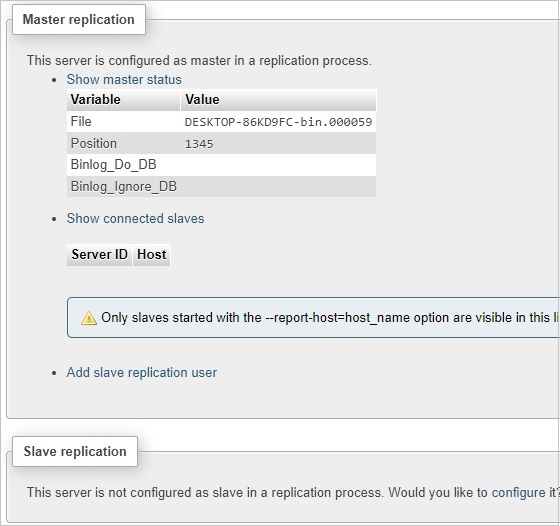Follow the configure link under Slave replication
Viewport: 560px width, 526px height.
[x=518, y=492]
